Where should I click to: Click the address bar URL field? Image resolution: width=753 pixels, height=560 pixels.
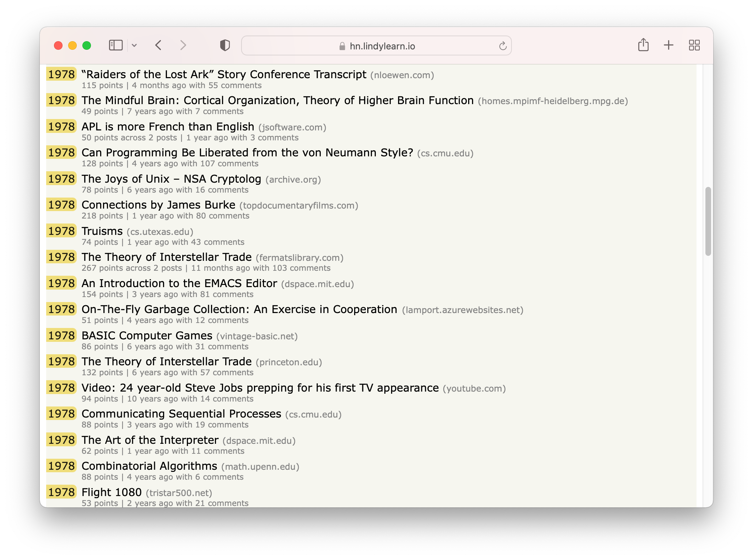382,46
